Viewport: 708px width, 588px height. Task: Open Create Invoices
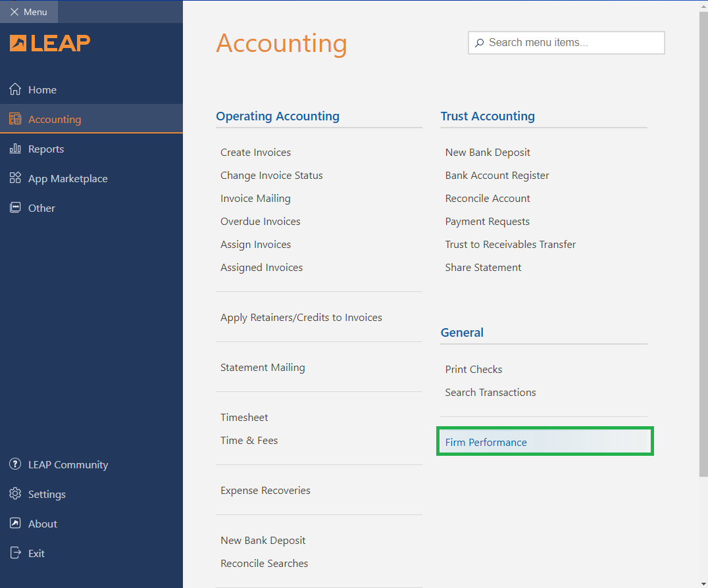255,153
